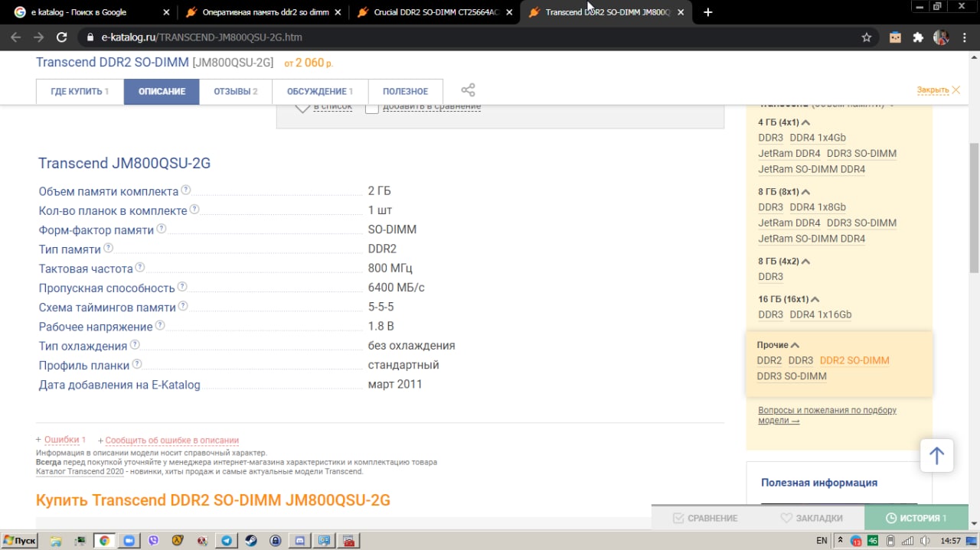
Task: Click the help icon next to Форм-фактор памяти
Action: (162, 229)
